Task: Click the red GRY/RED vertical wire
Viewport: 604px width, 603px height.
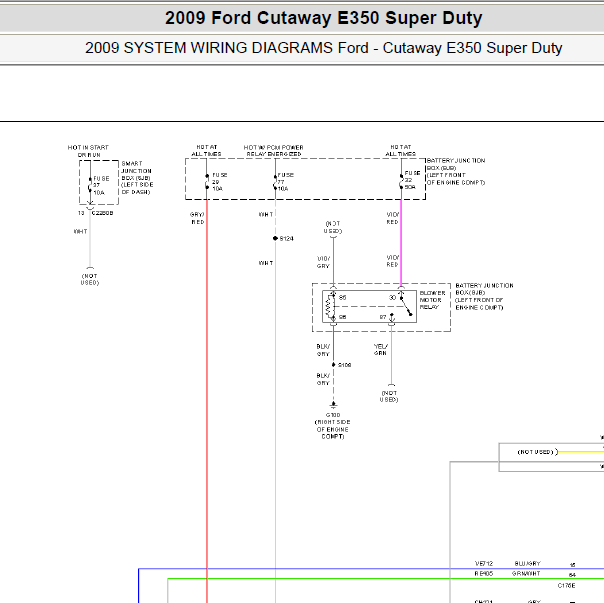Action: [x=207, y=401]
